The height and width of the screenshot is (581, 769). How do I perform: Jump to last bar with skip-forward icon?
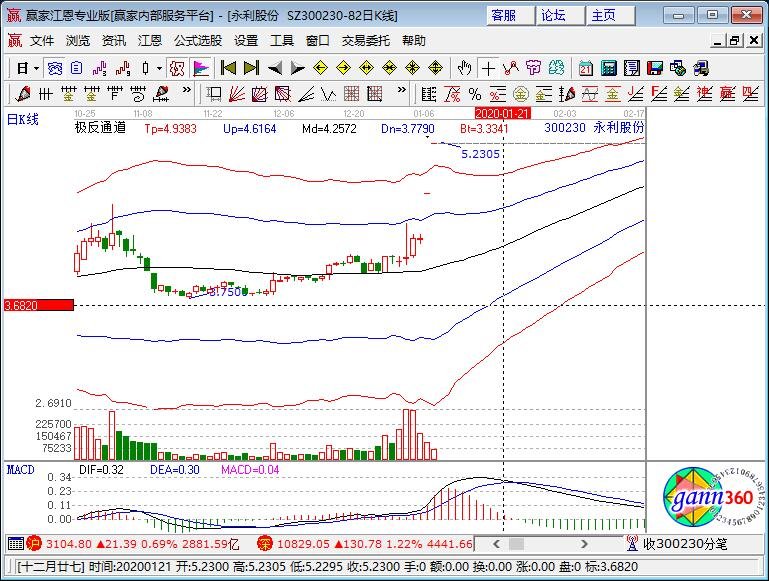click(x=251, y=68)
